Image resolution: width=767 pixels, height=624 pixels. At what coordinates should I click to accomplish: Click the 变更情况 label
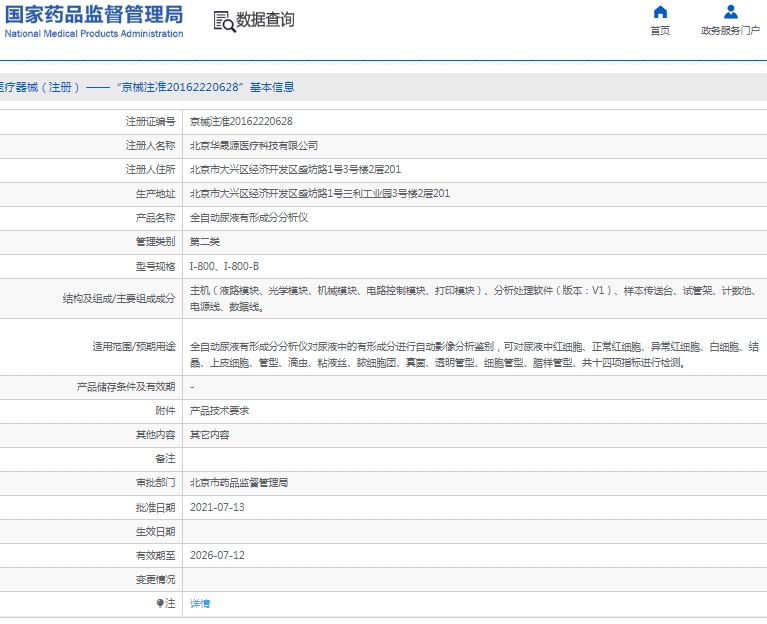click(156, 579)
